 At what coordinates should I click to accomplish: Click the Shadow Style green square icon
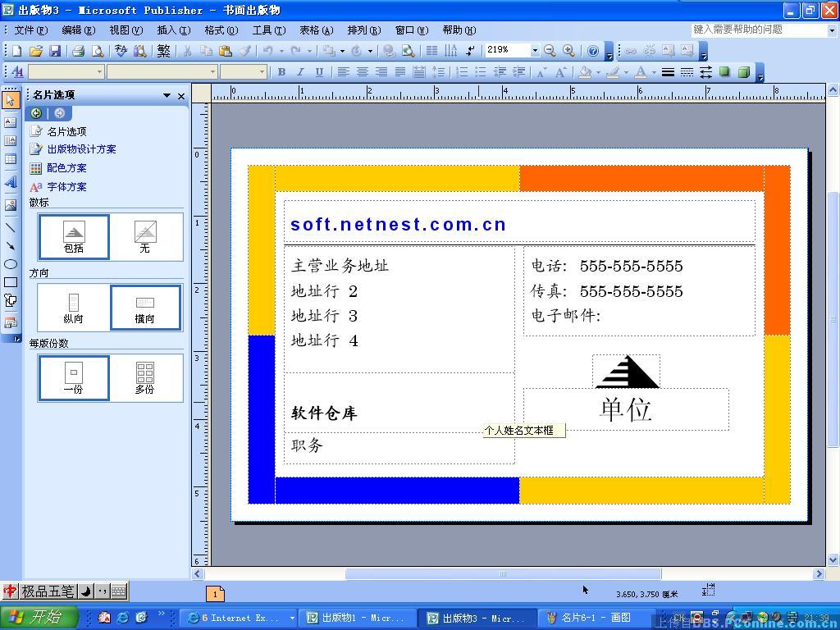point(725,72)
